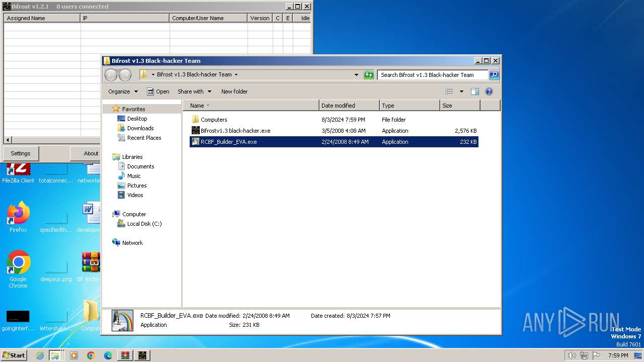Sort by Type column header

[x=410, y=106]
